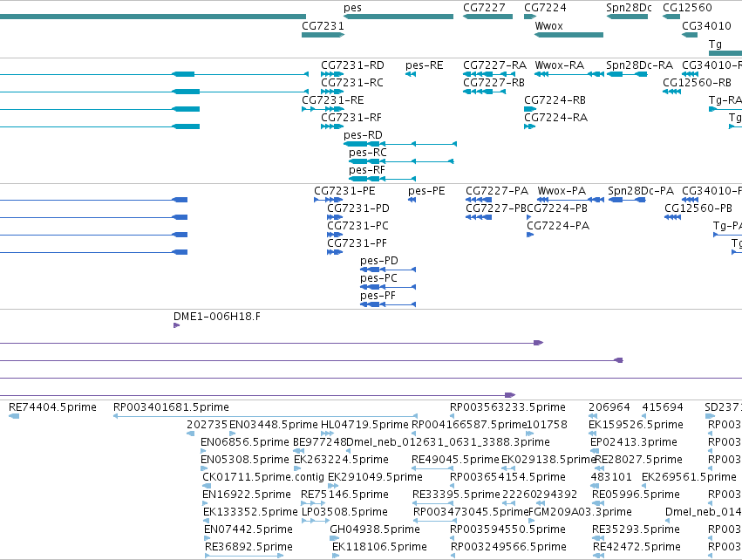Select the EK159526.5prime EST label
This screenshot has height=560, width=742.
pyautogui.click(x=636, y=425)
